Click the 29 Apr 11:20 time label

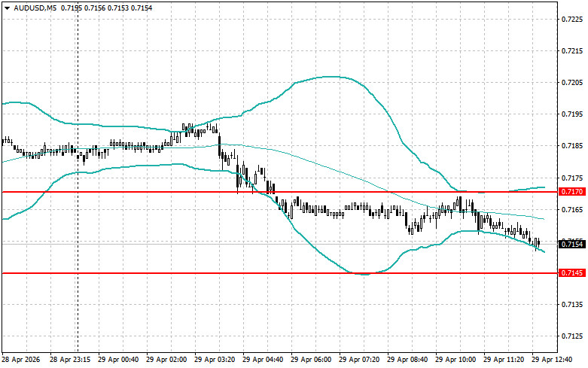point(504,360)
